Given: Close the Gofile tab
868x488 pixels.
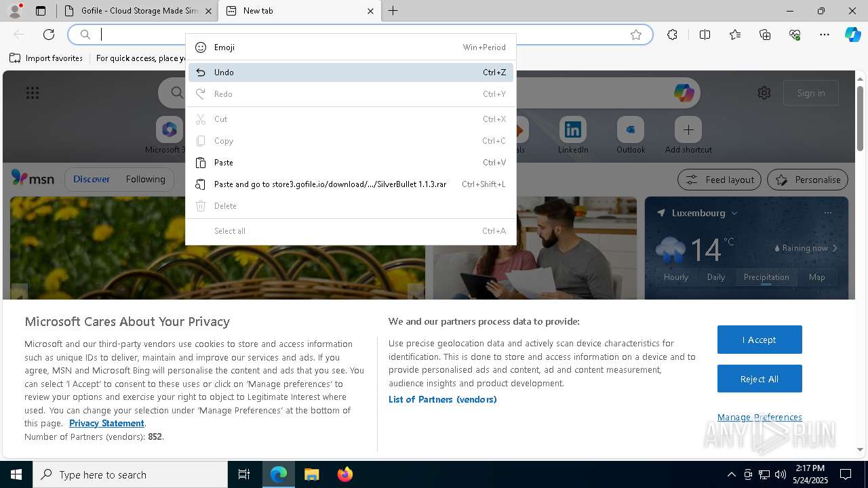Looking at the screenshot, I should (x=209, y=11).
